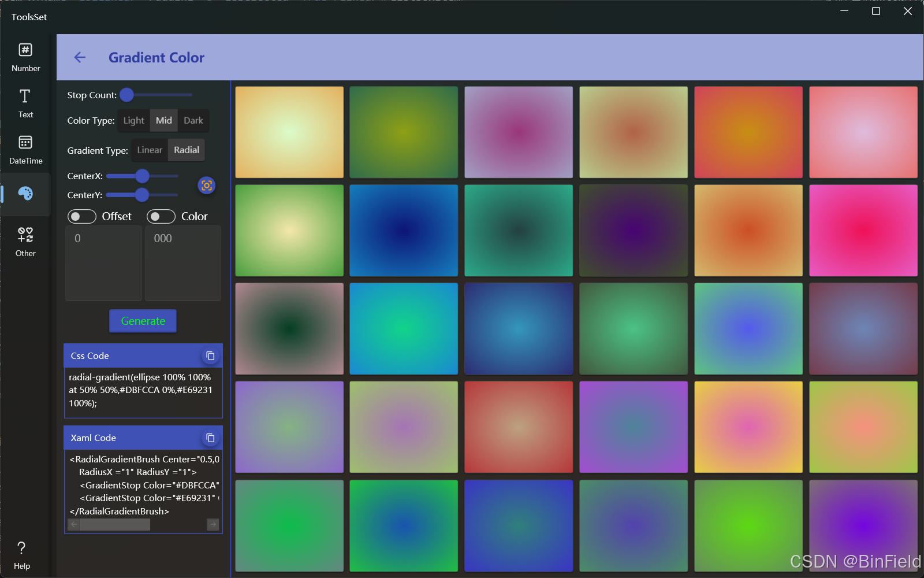This screenshot has width=924, height=578.
Task: Open the Text tools page
Action: click(x=25, y=103)
